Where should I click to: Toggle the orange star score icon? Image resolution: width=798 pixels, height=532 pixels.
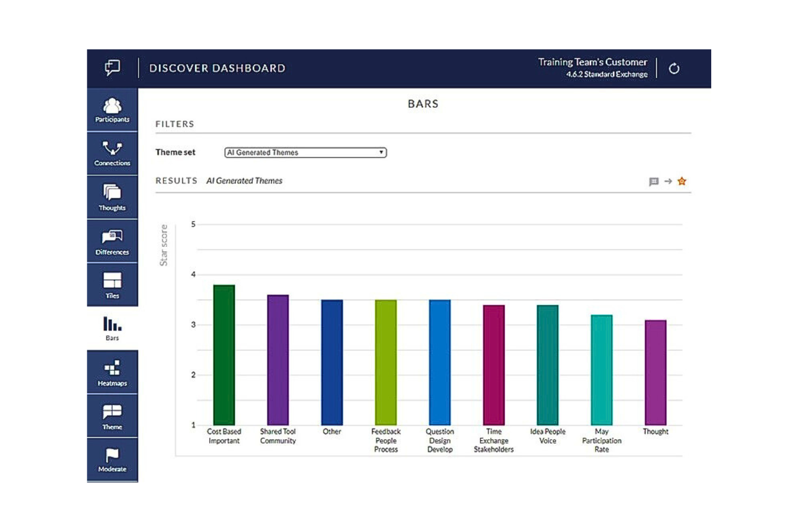click(x=682, y=181)
